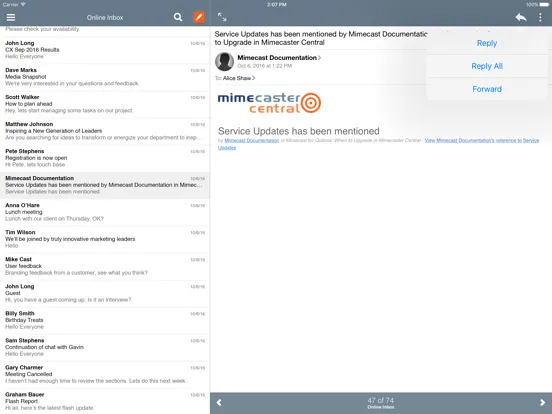Viewport: 552px width, 414px height.
Task: Open Tim Wilson's marketing leaders email
Action: 105,239
